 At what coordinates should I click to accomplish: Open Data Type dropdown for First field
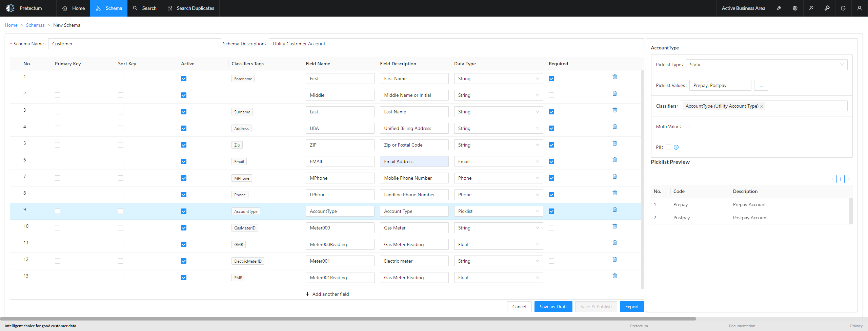[x=499, y=79]
